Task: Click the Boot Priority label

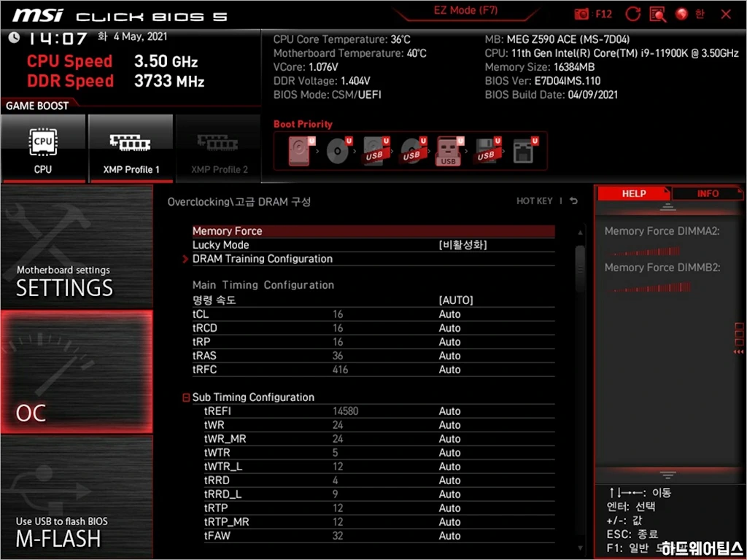Action: tap(303, 124)
